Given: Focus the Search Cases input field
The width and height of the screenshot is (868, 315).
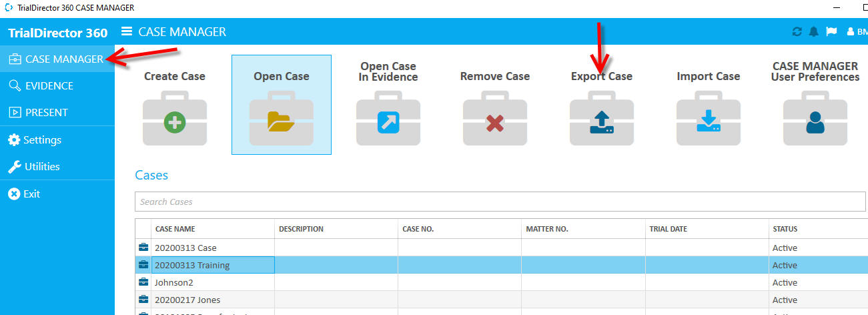Looking at the screenshot, I should click(500, 202).
